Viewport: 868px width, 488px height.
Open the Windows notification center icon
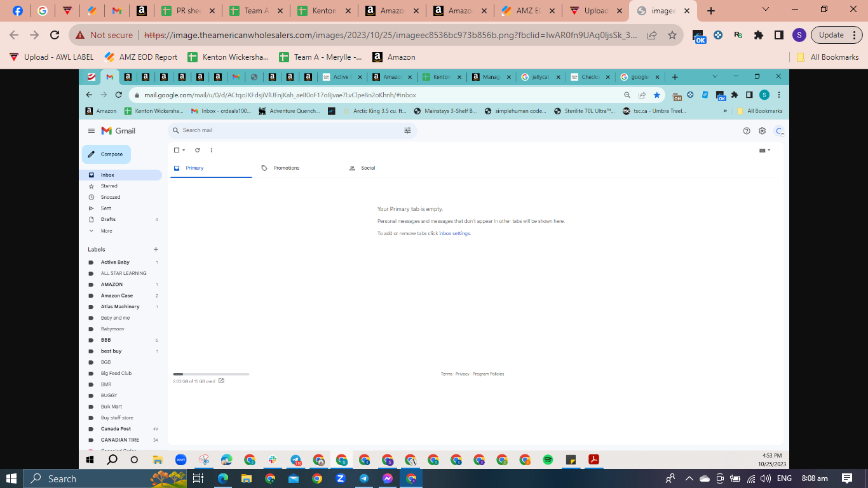pyautogui.click(x=847, y=478)
